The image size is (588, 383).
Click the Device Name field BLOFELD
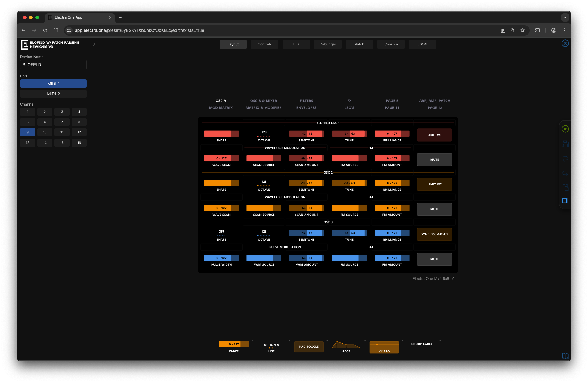pyautogui.click(x=53, y=65)
